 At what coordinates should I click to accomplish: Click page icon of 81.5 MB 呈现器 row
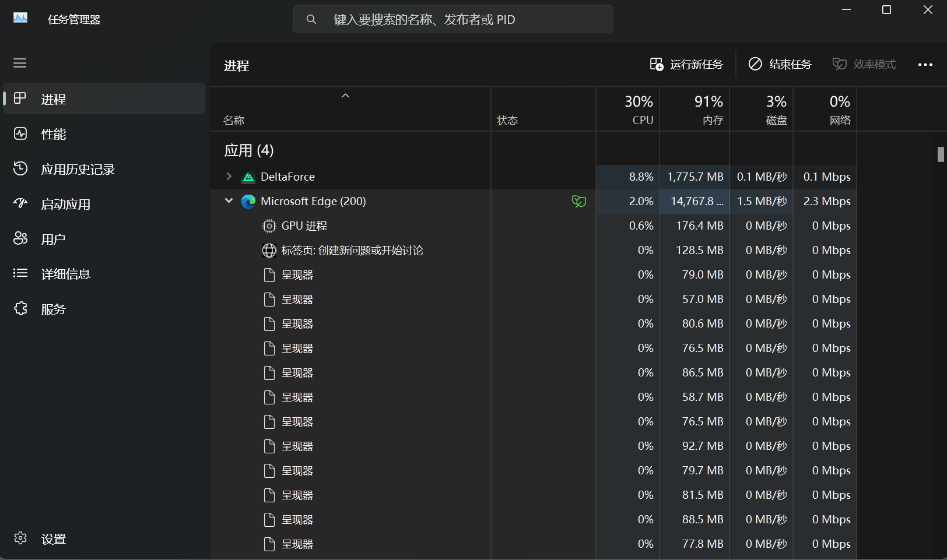(269, 495)
